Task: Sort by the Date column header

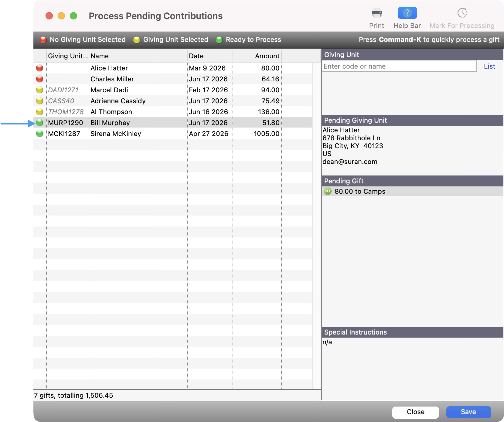Action: [210, 56]
